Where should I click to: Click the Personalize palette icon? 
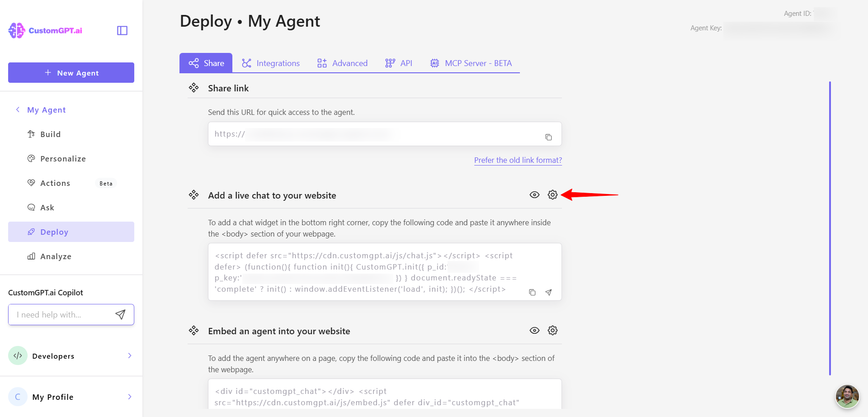31,158
